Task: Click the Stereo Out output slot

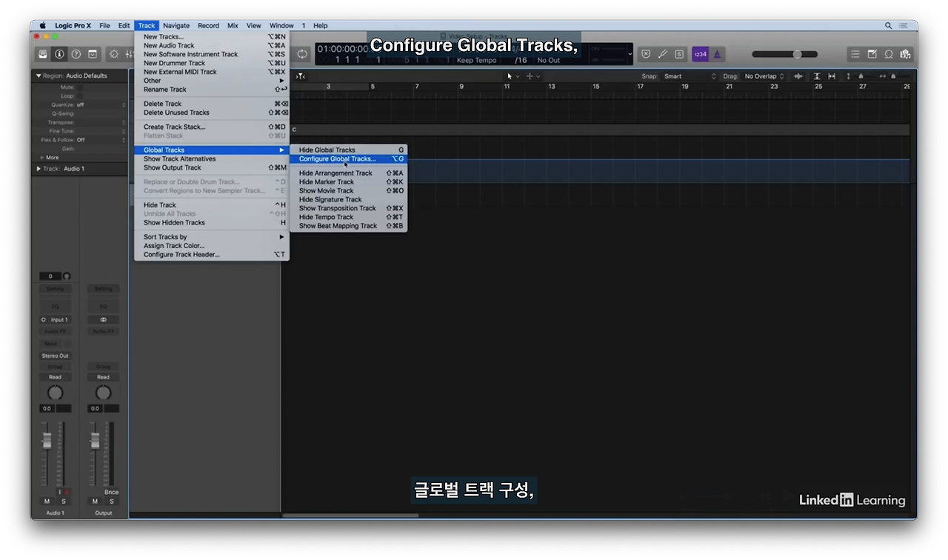Action: tap(56, 356)
